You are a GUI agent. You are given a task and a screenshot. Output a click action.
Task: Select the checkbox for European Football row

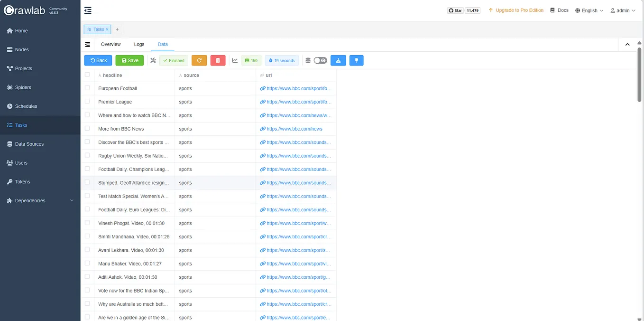87,88
